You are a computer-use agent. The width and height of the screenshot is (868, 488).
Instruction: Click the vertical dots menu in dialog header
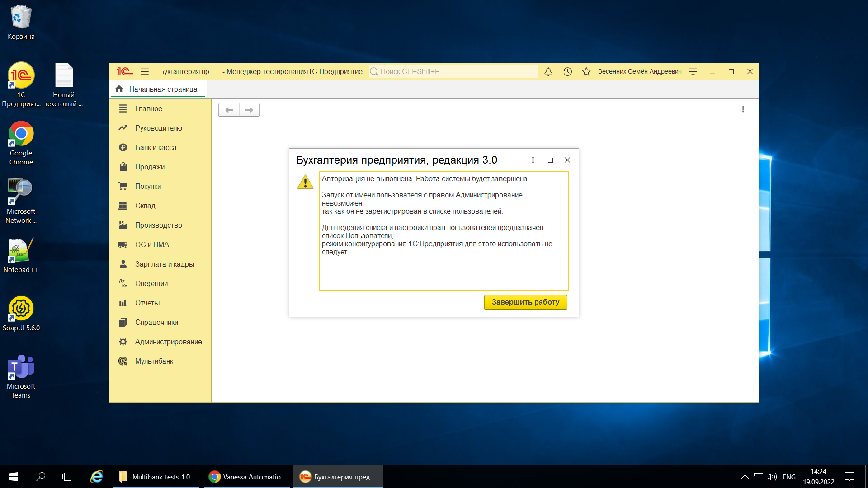pyautogui.click(x=533, y=160)
